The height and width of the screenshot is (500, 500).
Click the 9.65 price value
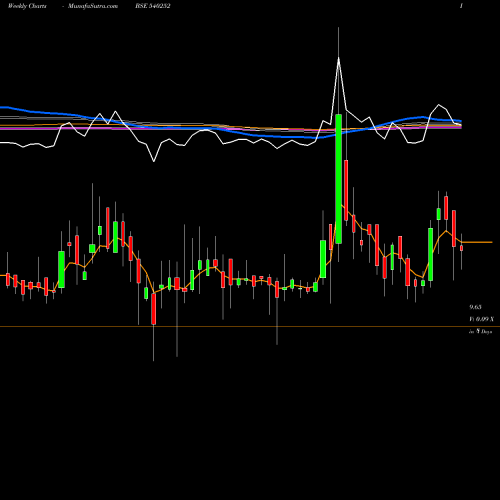click(x=475, y=307)
